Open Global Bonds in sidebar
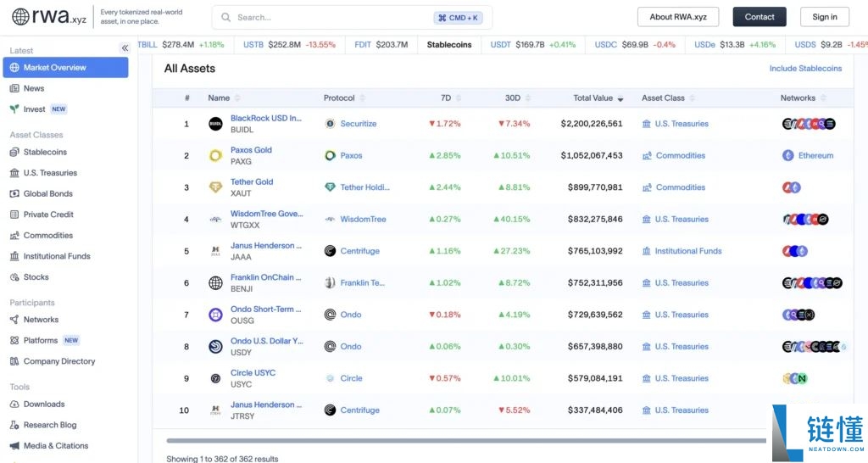Screen dimensions: 868x463 [41, 193]
